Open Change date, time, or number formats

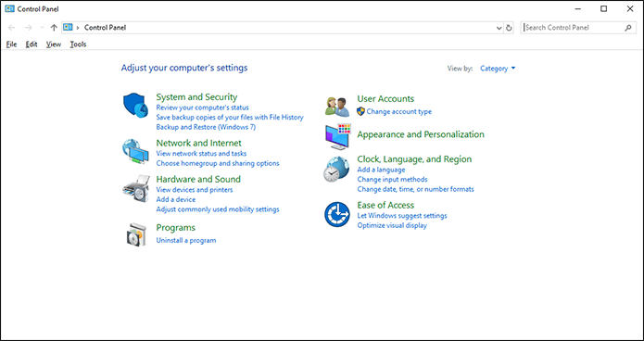click(x=416, y=189)
